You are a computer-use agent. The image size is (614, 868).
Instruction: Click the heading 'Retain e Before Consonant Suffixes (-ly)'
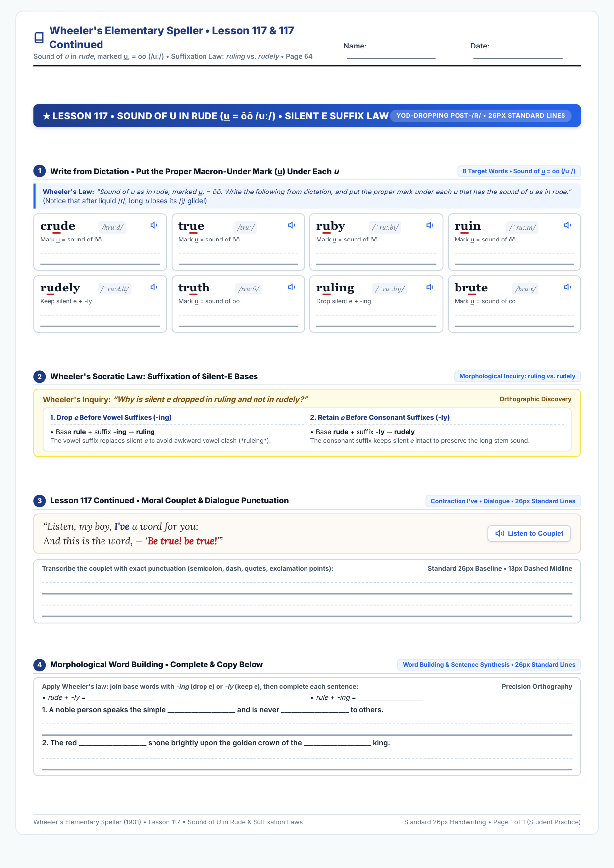[380, 417]
